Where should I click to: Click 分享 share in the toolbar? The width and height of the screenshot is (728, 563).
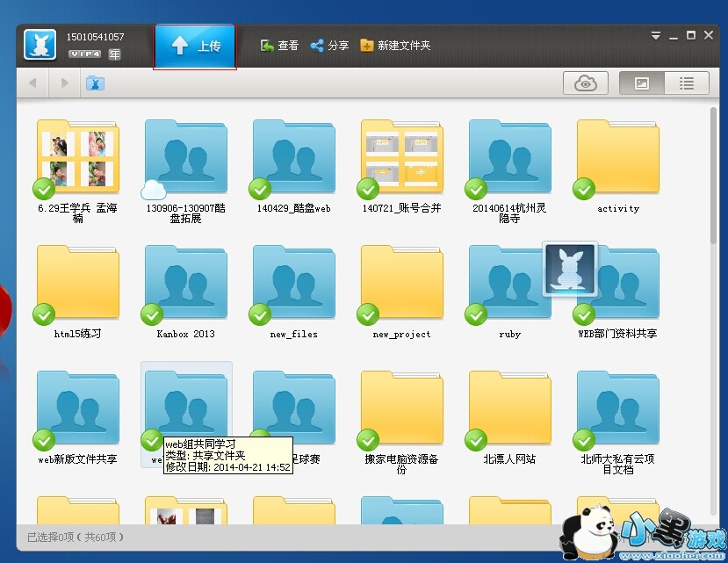(329, 46)
